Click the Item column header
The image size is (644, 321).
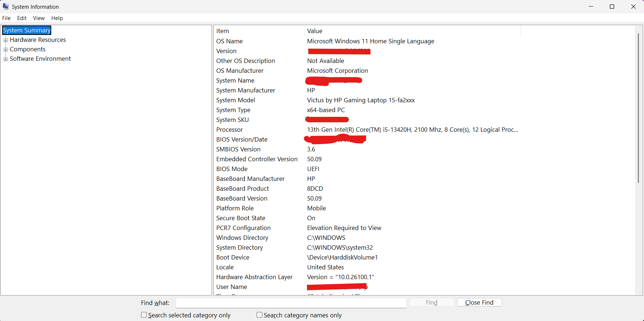(259, 31)
